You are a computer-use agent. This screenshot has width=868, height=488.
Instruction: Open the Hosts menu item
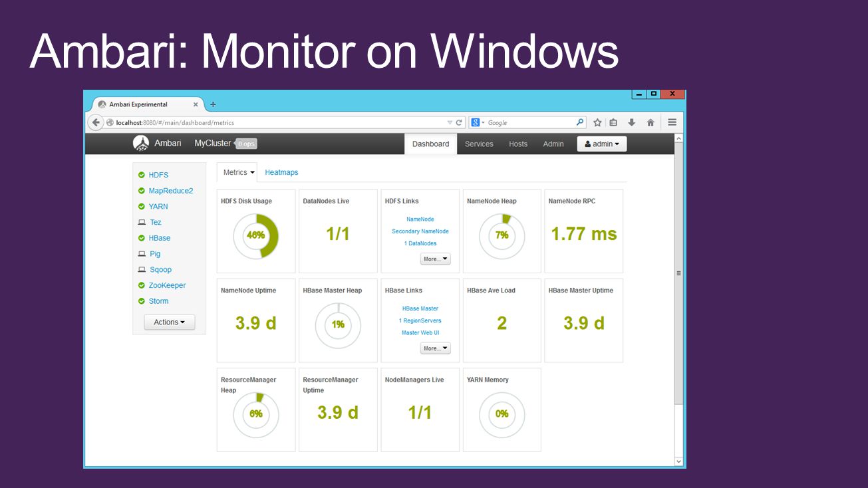pyautogui.click(x=518, y=144)
